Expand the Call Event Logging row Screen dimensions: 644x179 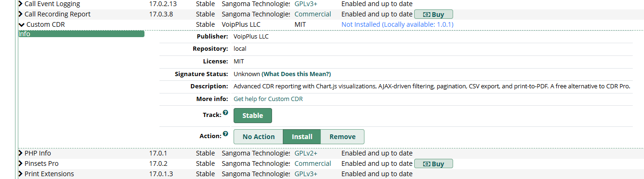21,4
